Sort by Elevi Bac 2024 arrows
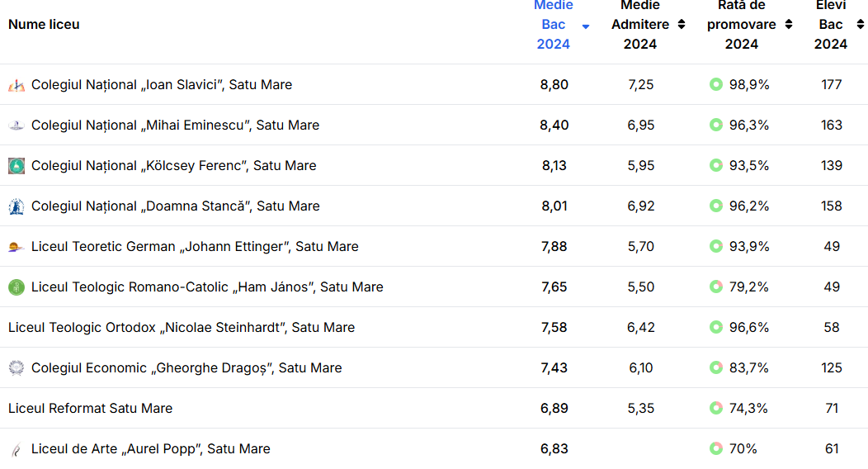This screenshot has height=469, width=868. (860, 25)
